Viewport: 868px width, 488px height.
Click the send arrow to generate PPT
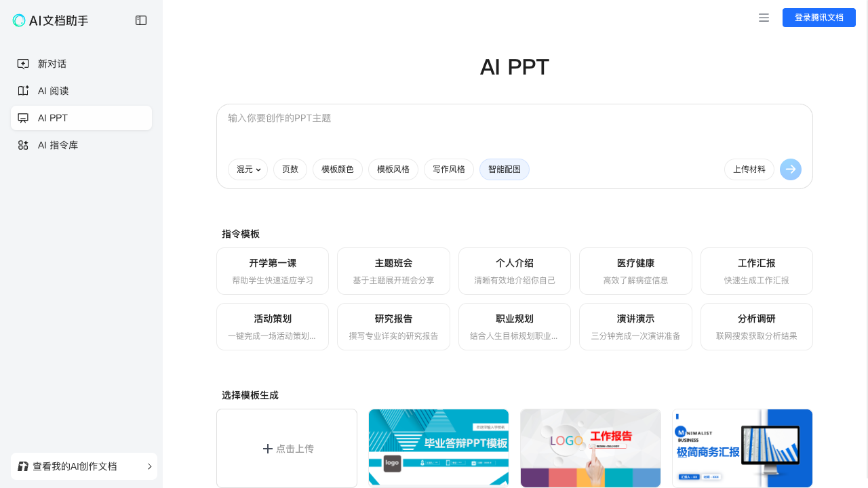click(x=791, y=169)
